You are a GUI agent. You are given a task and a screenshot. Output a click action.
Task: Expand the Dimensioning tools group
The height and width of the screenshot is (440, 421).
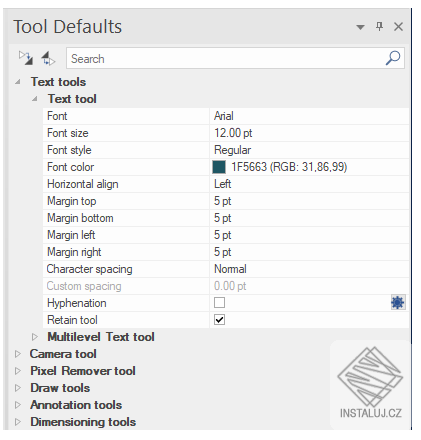coord(18,422)
